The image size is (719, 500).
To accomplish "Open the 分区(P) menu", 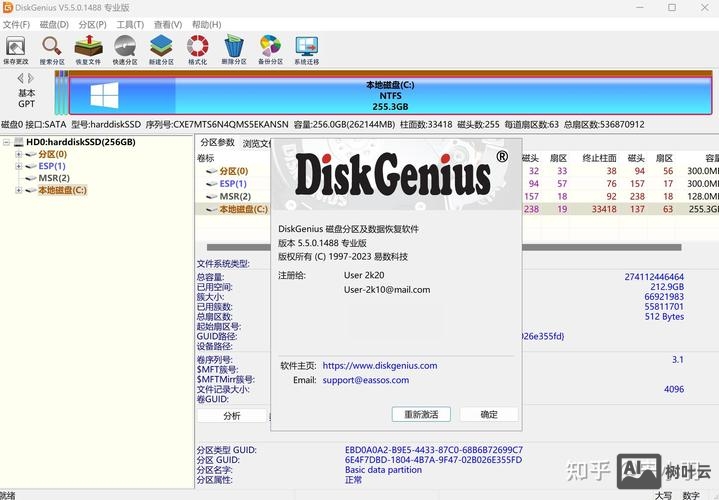I will (92, 25).
